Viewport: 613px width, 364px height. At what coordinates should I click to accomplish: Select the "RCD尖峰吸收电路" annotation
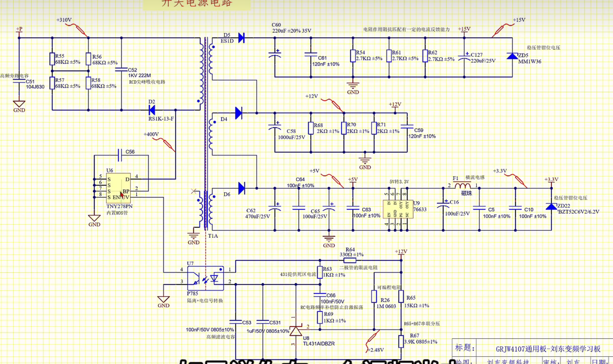coord(147,82)
